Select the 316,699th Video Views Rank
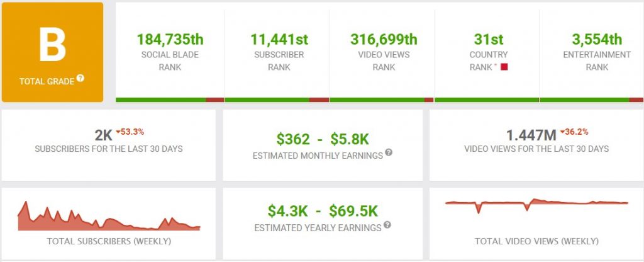The image size is (644, 262). [384, 40]
